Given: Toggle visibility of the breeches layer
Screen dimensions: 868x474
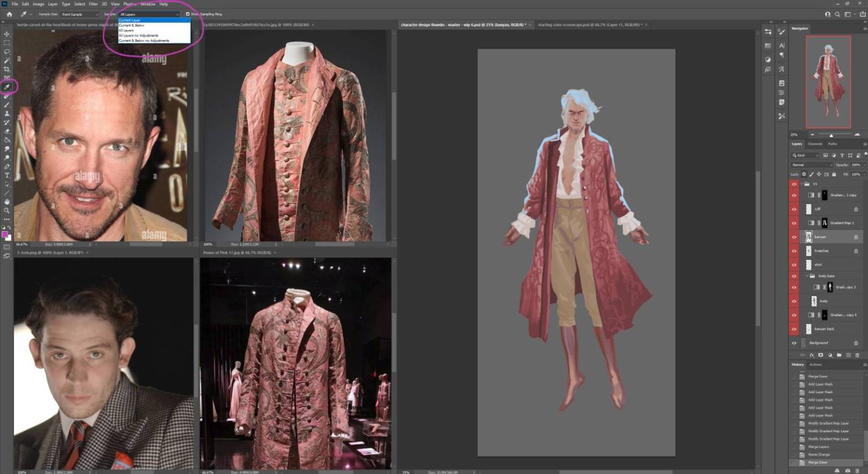Looking at the screenshot, I should (794, 251).
